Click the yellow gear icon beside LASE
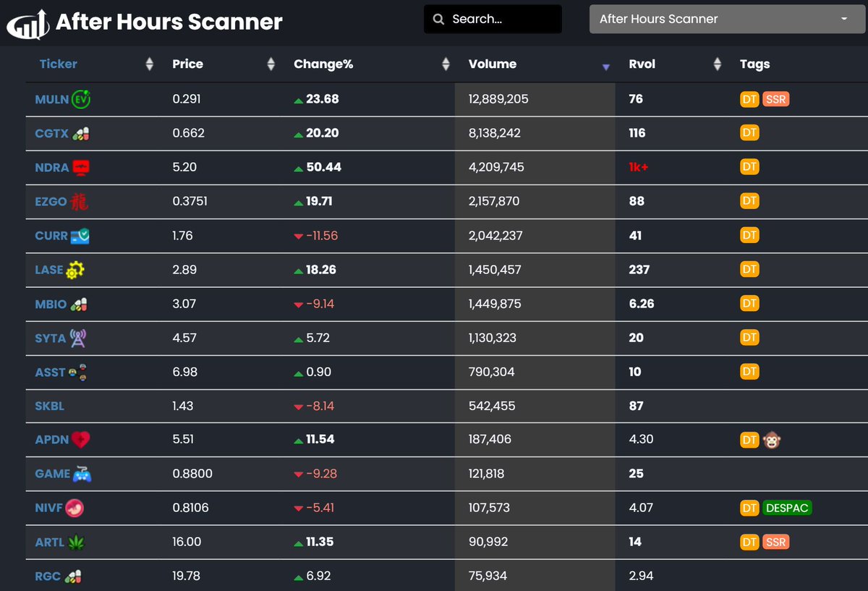868x591 pixels. (75, 270)
